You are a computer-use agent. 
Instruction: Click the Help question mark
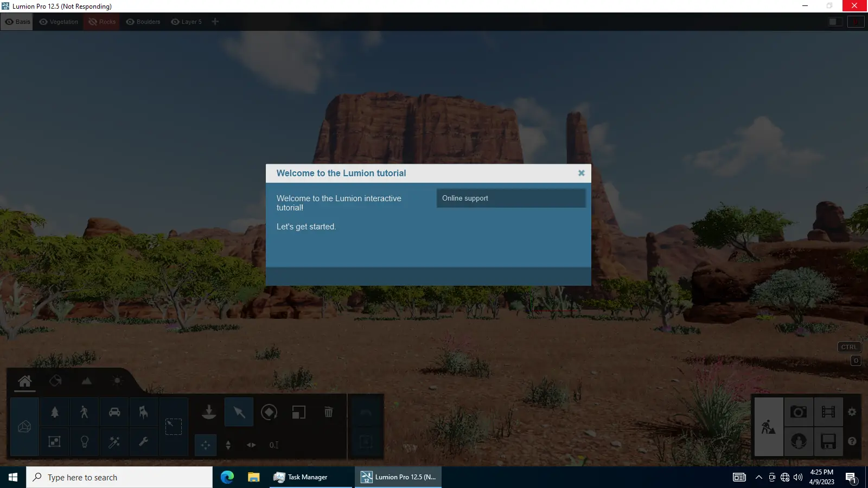tap(852, 441)
